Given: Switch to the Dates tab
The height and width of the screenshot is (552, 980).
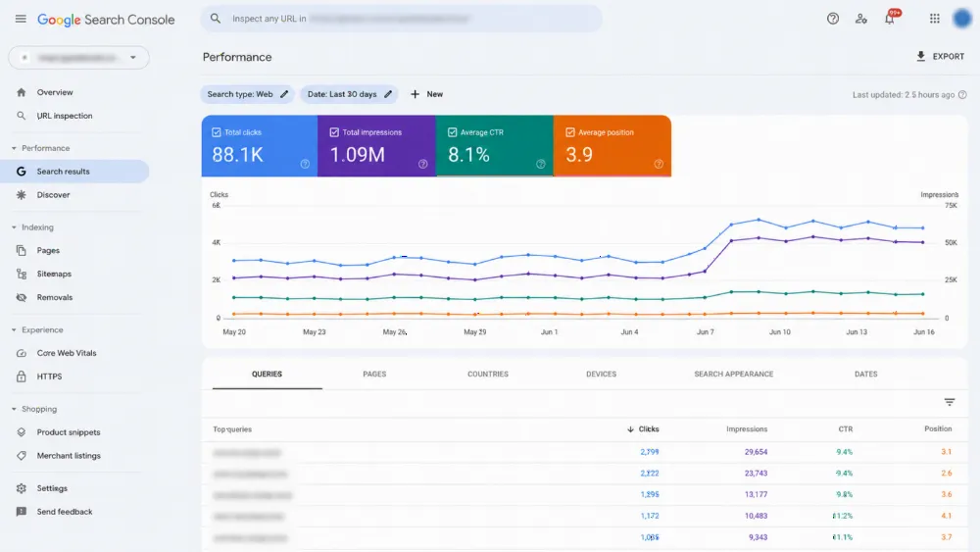Looking at the screenshot, I should point(865,374).
